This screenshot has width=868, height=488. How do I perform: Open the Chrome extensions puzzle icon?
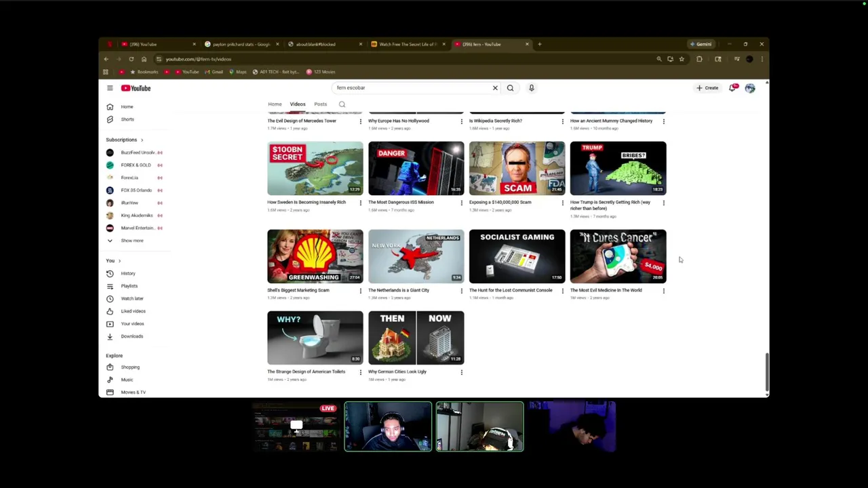pyautogui.click(x=699, y=59)
